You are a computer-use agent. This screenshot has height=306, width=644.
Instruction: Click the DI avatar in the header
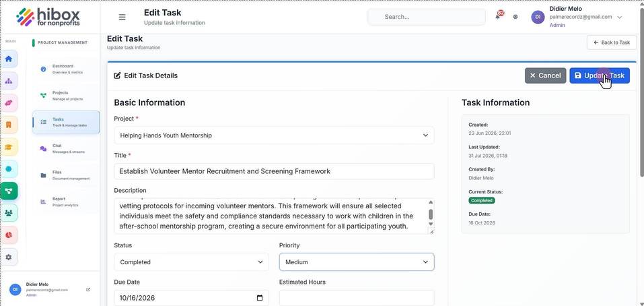538,17
